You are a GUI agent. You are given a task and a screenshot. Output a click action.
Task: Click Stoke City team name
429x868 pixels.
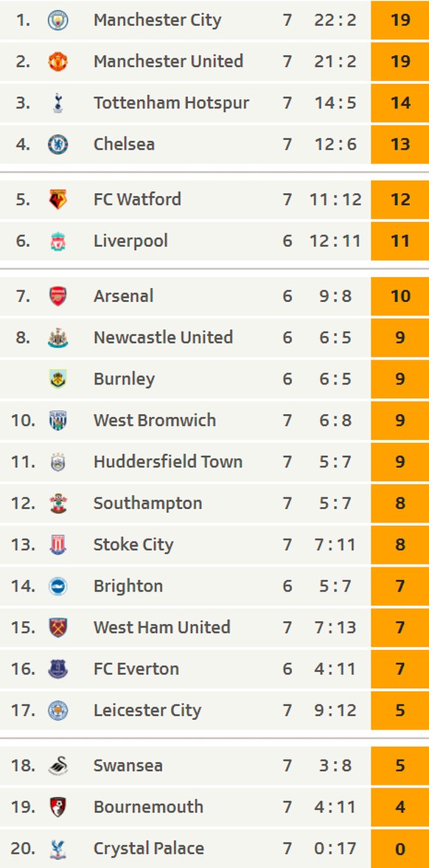[x=133, y=545]
